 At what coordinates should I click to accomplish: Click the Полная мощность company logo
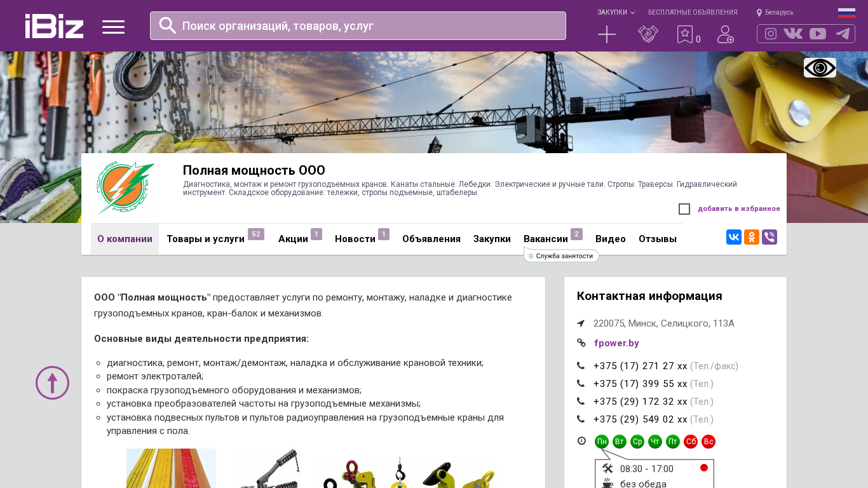tap(126, 188)
